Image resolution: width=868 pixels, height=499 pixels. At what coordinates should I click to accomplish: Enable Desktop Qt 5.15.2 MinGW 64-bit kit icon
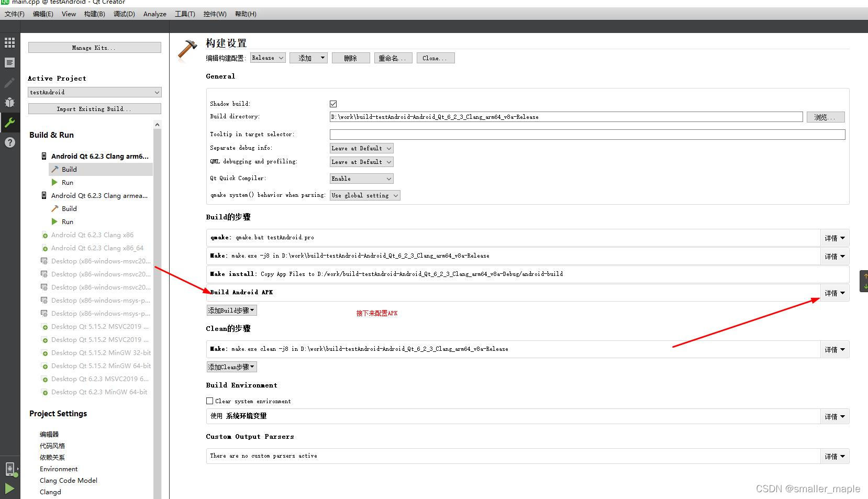pyautogui.click(x=44, y=366)
